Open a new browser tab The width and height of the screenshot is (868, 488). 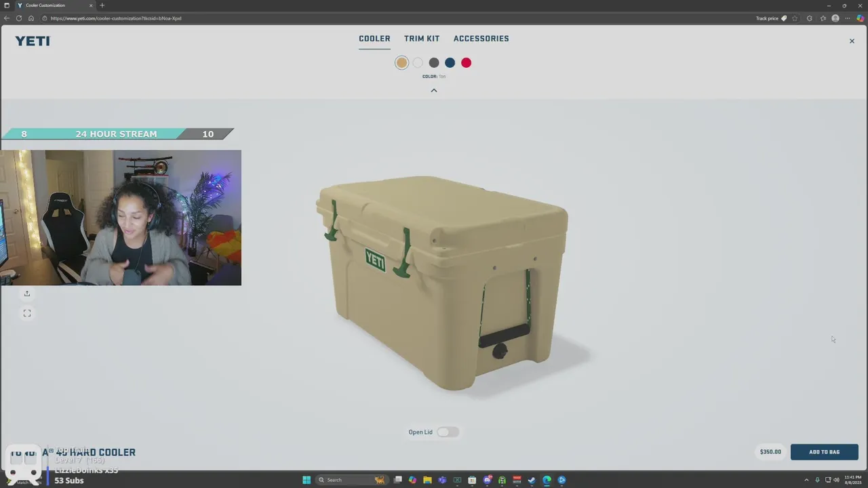click(x=102, y=5)
